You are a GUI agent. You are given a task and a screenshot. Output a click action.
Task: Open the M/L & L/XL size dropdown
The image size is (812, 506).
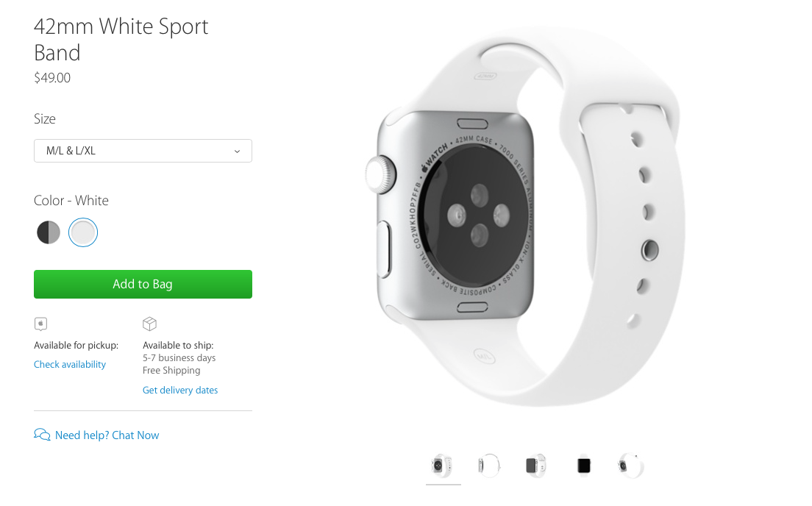tap(143, 151)
